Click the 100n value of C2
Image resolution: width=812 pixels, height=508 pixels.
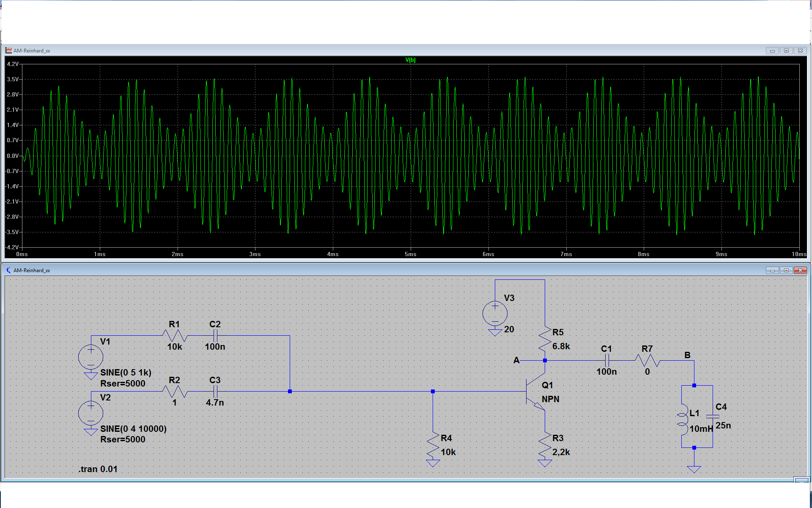[215, 347]
